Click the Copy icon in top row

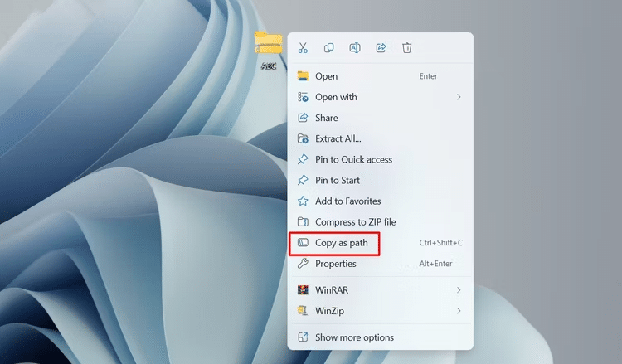click(329, 48)
